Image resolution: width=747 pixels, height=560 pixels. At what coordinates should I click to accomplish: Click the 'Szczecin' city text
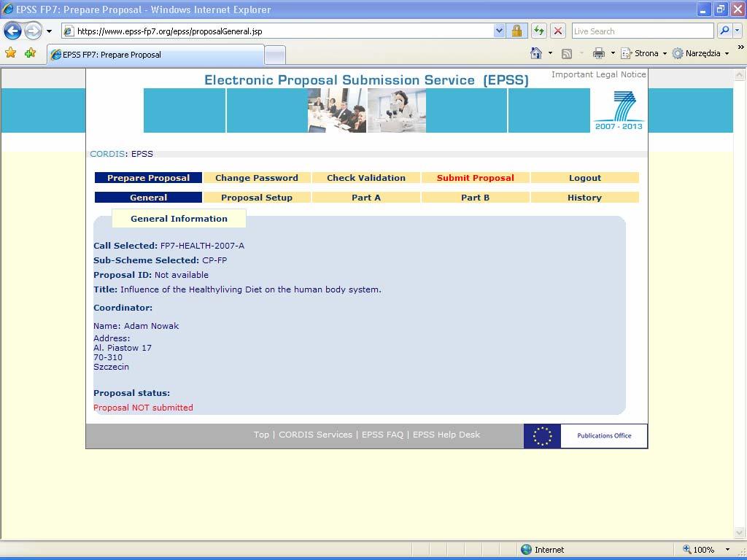tap(111, 367)
